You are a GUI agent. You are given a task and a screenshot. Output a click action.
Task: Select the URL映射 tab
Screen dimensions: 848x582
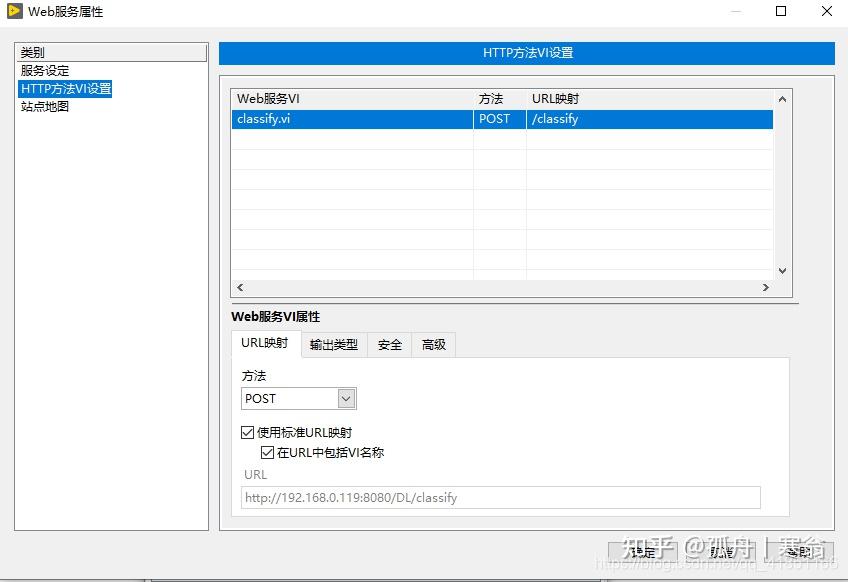pyautogui.click(x=264, y=344)
